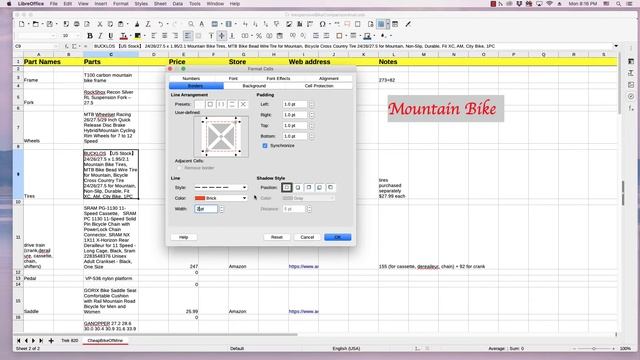Pick the fourth shadow position option
This screenshot has width=640, height=360.
pos(320,187)
